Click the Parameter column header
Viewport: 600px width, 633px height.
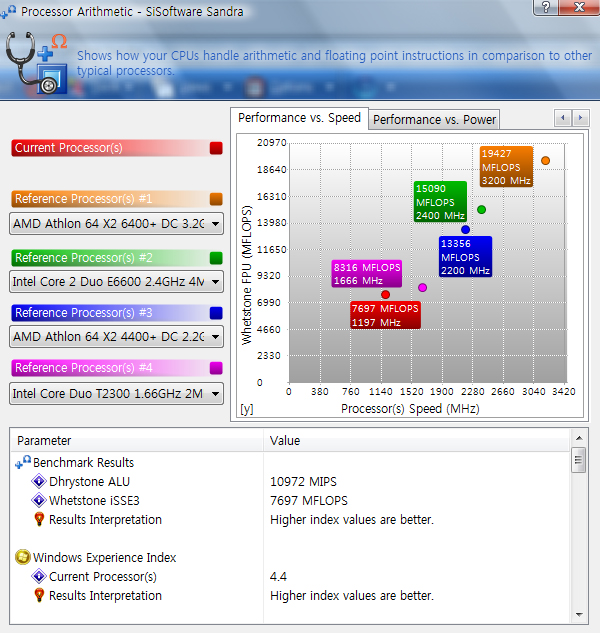coord(137,440)
